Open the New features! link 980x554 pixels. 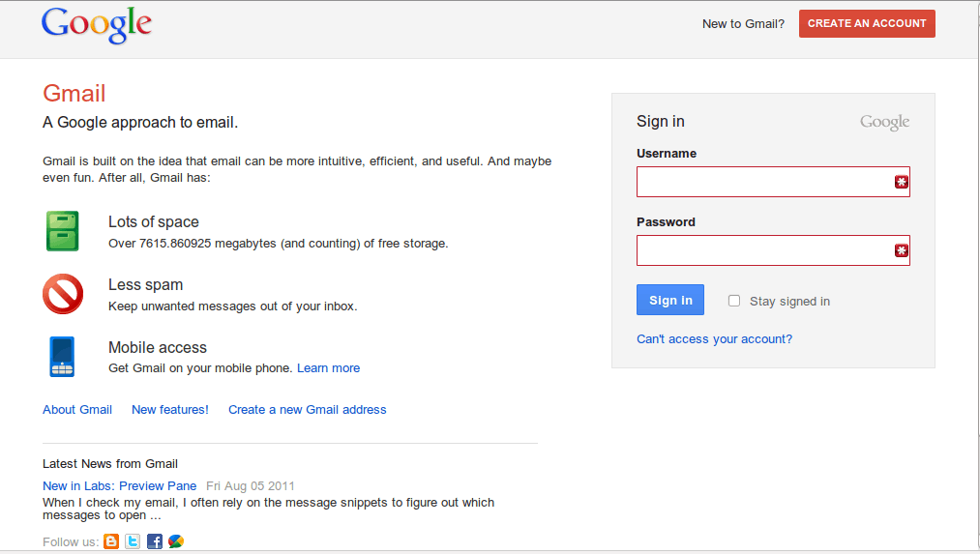point(170,410)
